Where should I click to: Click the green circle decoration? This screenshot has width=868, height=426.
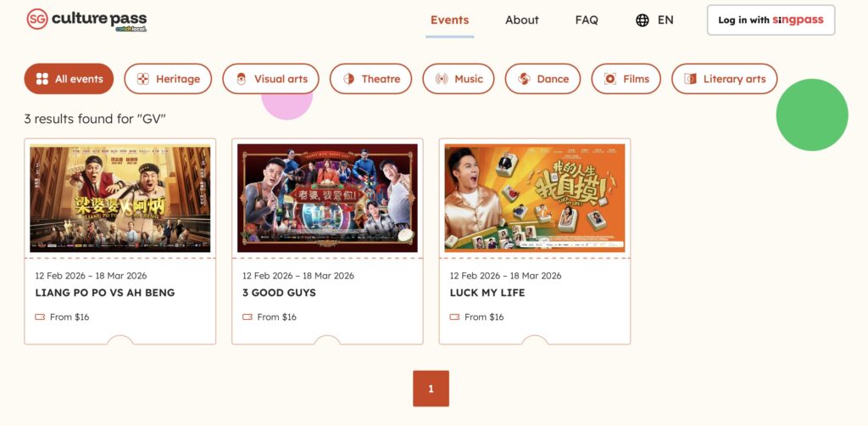coord(811,115)
